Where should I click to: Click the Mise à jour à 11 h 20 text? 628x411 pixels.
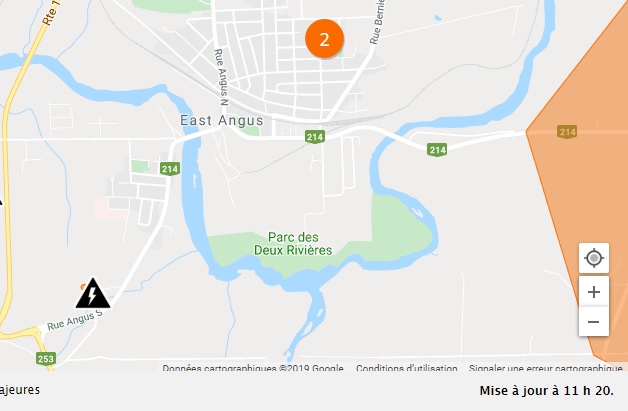point(546,391)
